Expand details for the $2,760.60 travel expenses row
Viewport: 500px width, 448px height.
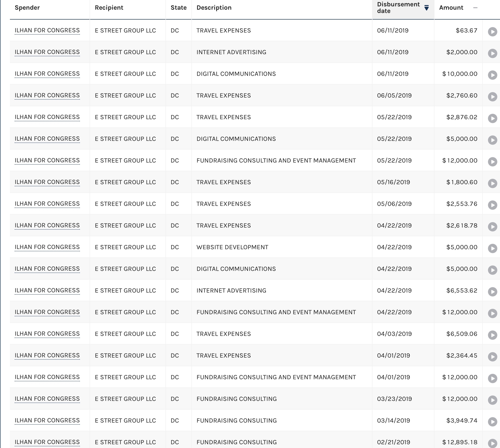coord(492,97)
